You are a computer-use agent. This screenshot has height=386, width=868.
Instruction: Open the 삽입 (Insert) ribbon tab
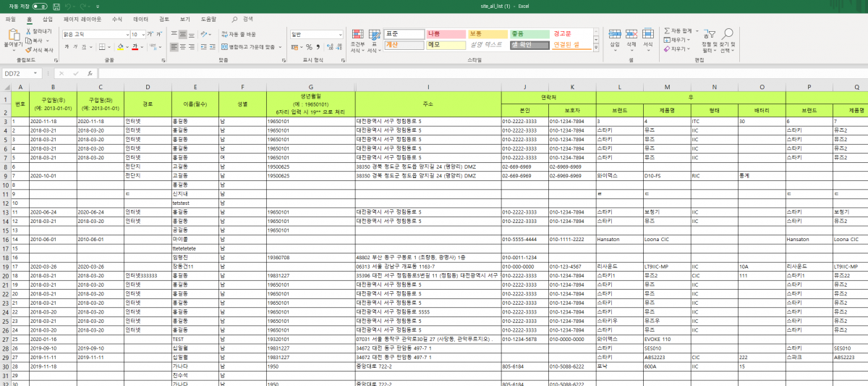click(47, 19)
